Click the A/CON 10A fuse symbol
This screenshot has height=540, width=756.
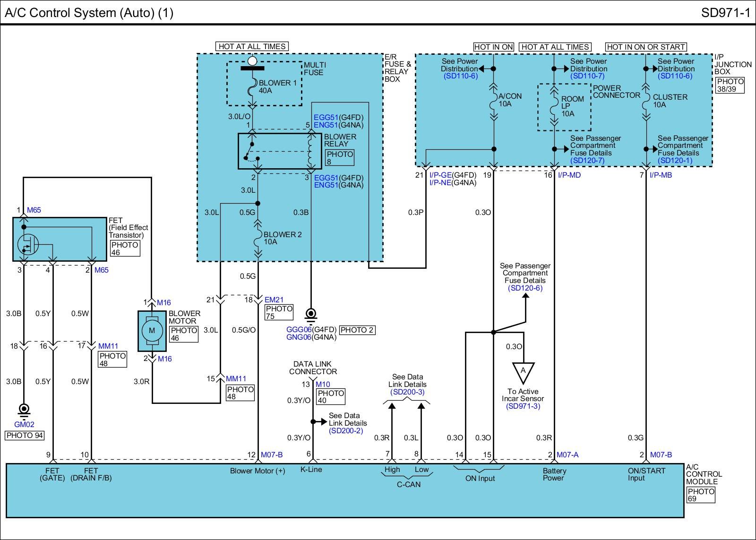(493, 100)
